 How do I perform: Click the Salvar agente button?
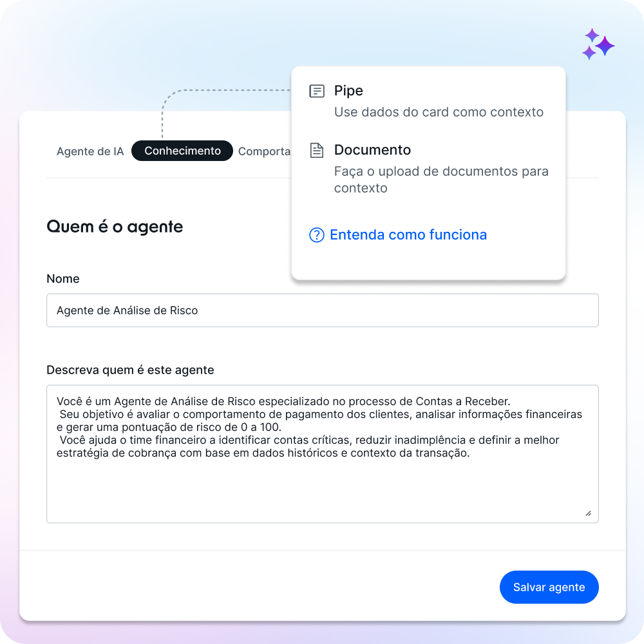(x=549, y=587)
